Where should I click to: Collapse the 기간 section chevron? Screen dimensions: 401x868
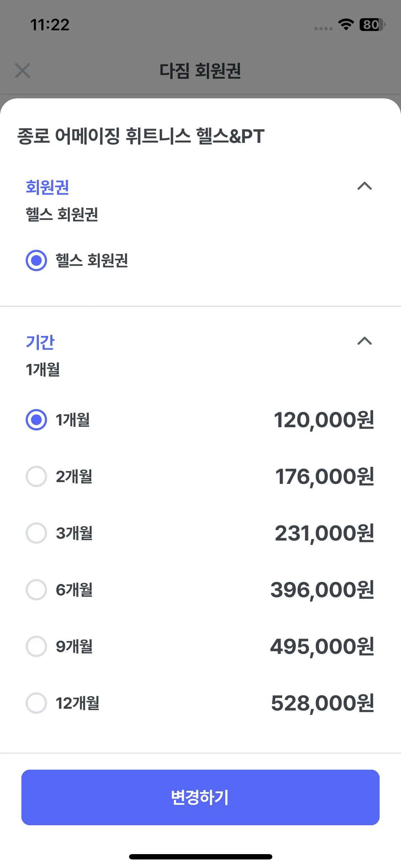[x=364, y=341]
